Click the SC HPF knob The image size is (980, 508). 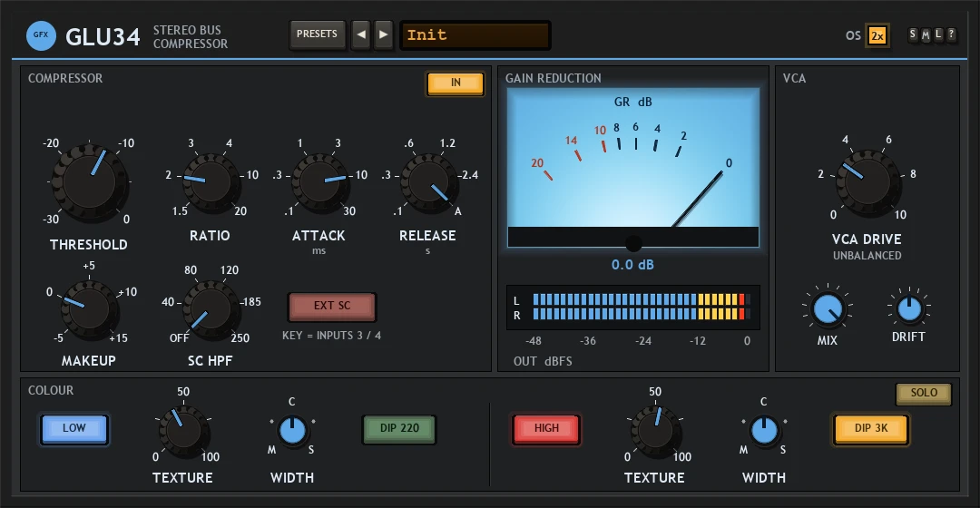[x=211, y=310]
